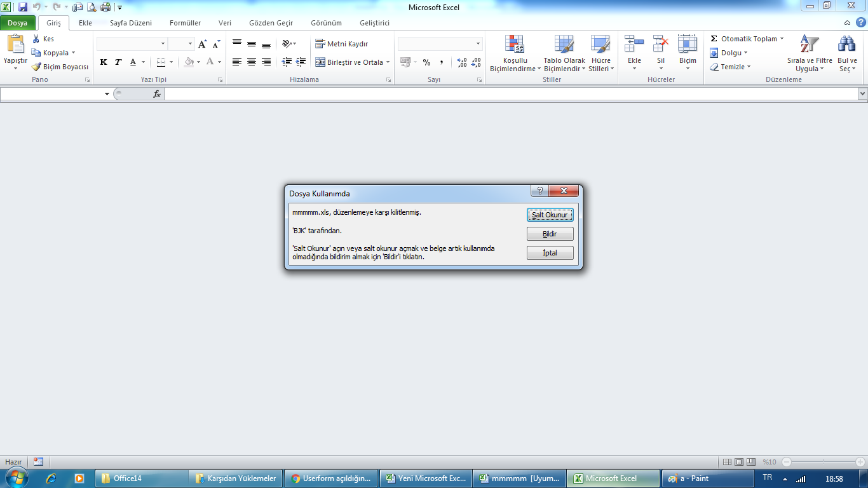Switch to the Gözden Geçir tab
Viewport: 868px width, 488px height.
tap(271, 23)
